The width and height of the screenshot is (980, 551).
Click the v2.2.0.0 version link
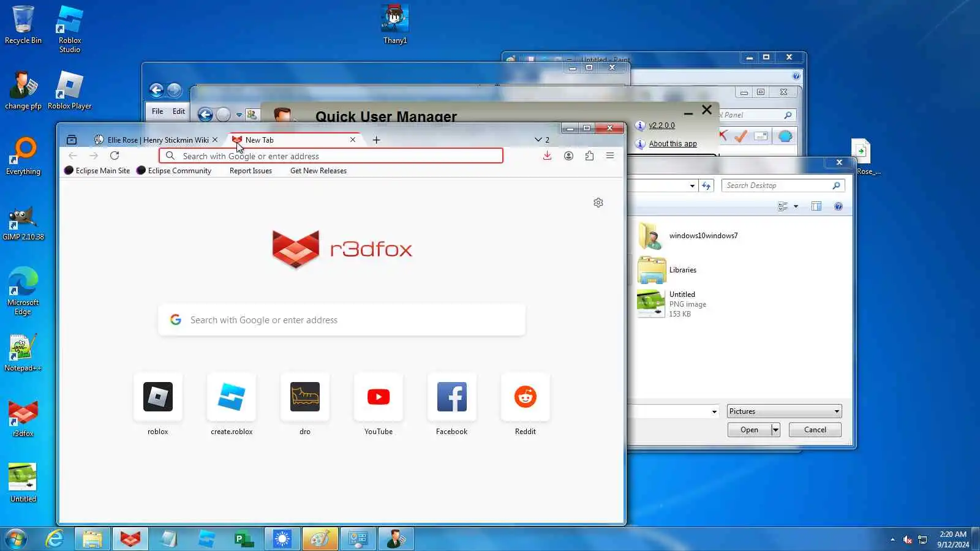pyautogui.click(x=661, y=126)
